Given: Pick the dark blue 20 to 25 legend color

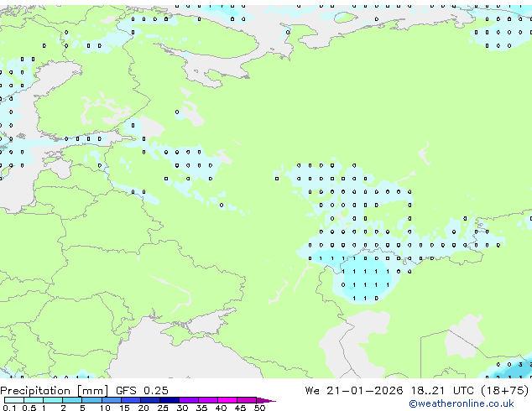Looking at the screenshot, I should pyautogui.click(x=153, y=400).
